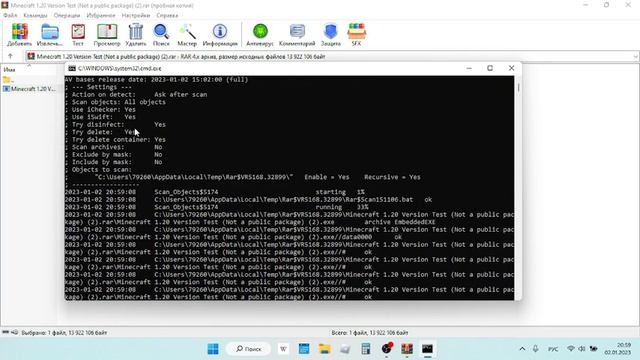The image size is (640, 360).
Task: Launch the Мастер (Wizard) tool
Action: (187, 34)
